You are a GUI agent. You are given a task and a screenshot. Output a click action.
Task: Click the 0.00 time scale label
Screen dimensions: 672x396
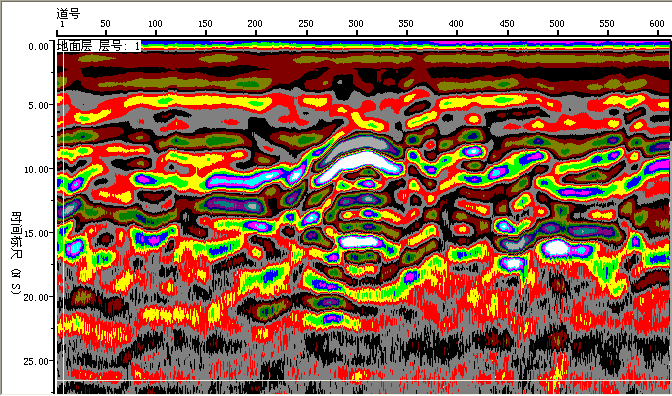pos(38,47)
